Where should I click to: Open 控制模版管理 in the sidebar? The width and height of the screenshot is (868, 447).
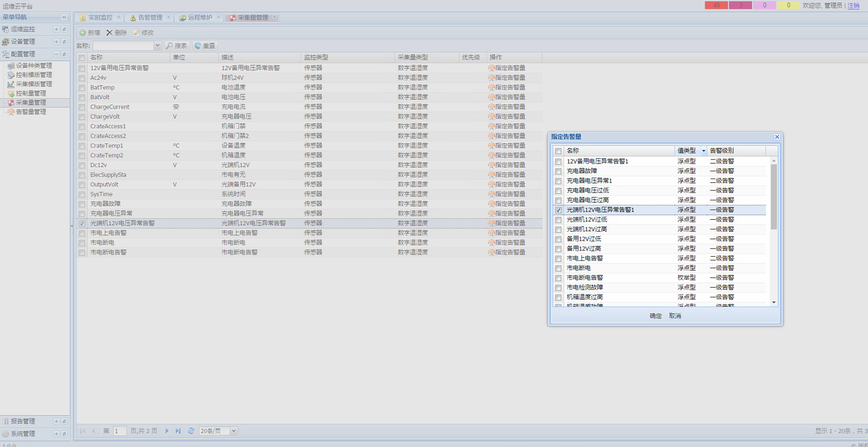point(34,75)
